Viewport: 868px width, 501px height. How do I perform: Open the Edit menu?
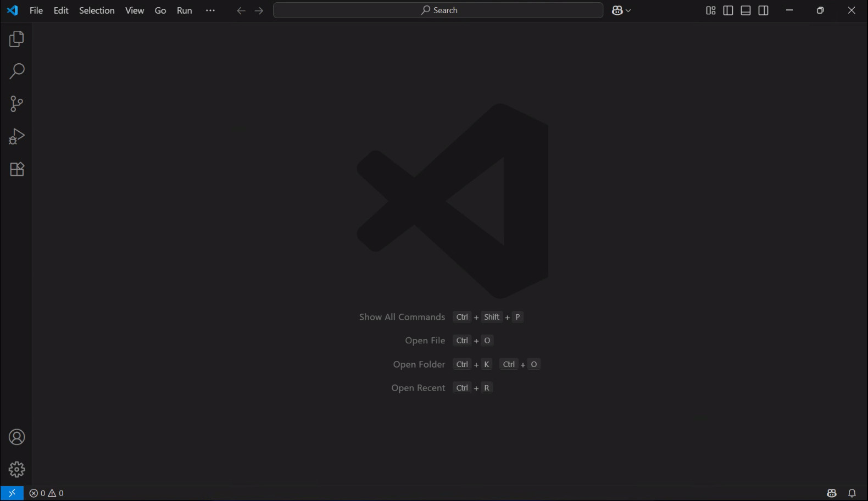pyautogui.click(x=61, y=10)
